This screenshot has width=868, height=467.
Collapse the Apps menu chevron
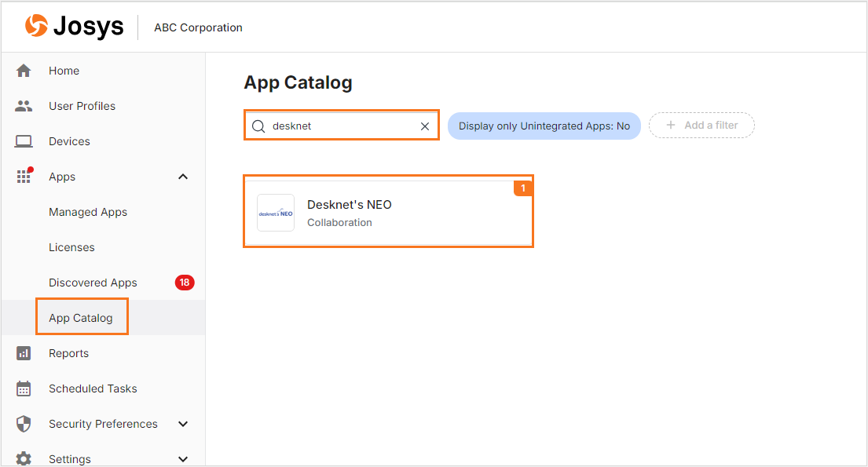tap(183, 177)
